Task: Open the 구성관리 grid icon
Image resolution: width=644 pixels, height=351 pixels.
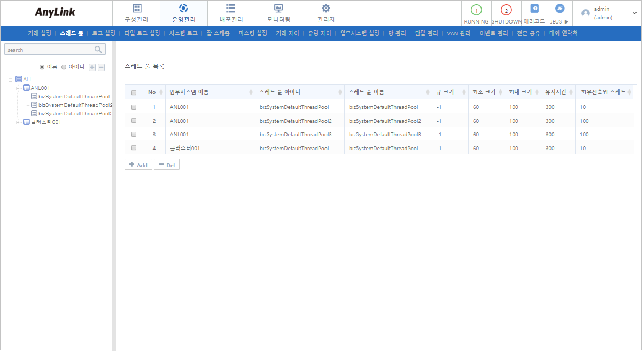Action: click(x=136, y=9)
